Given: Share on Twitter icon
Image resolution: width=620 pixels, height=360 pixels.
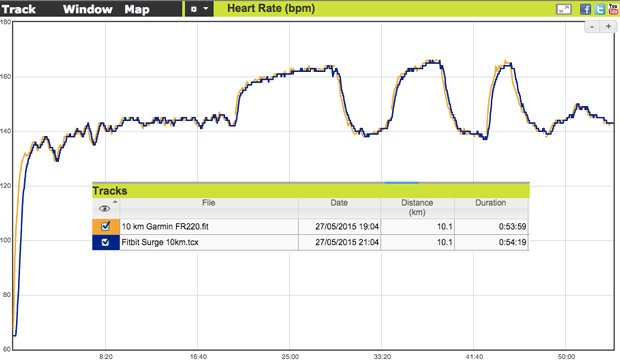Looking at the screenshot, I should (600, 9).
